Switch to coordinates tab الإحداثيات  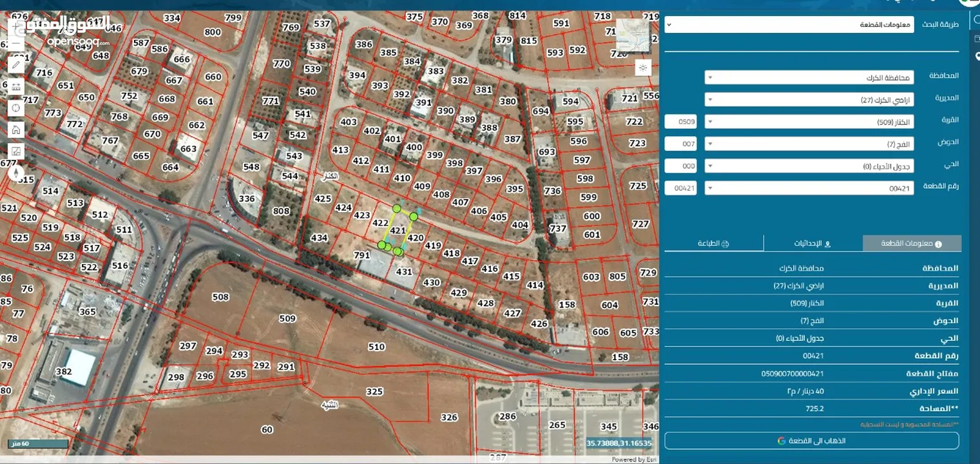(x=813, y=244)
